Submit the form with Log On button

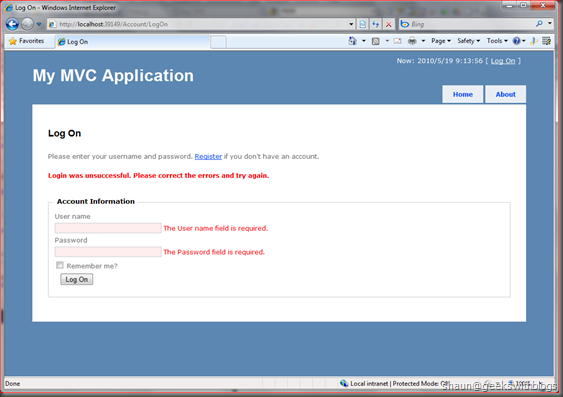click(76, 279)
